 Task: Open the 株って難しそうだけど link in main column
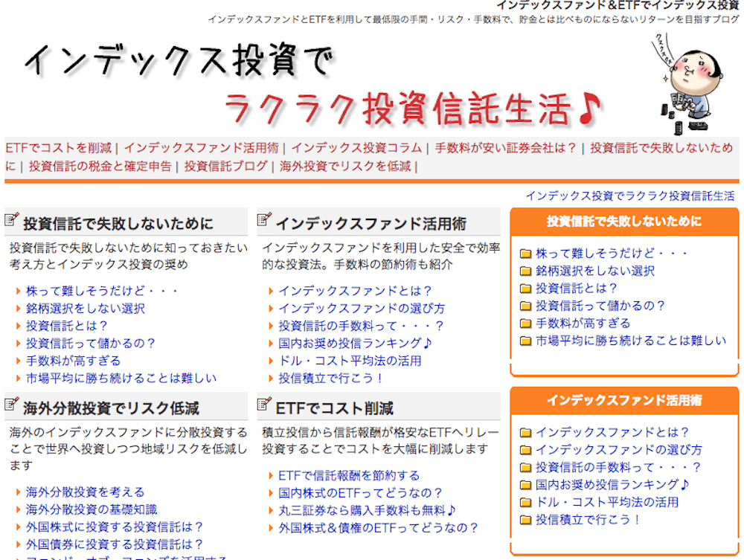tap(102, 291)
